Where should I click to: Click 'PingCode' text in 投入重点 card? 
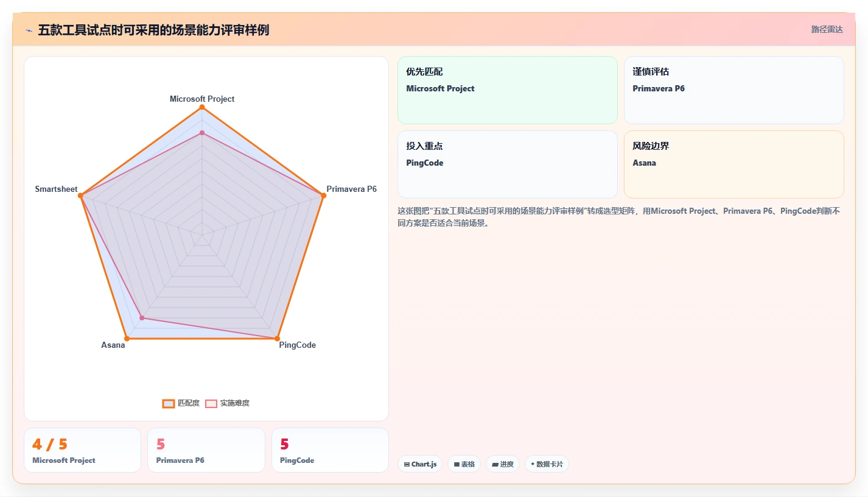click(x=425, y=163)
